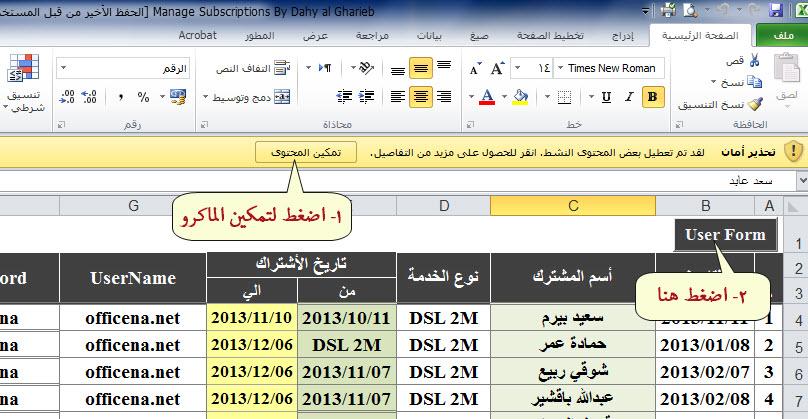Switch to the Formulas (صيغ) tab
This screenshot has width=808, height=419.
point(479,36)
